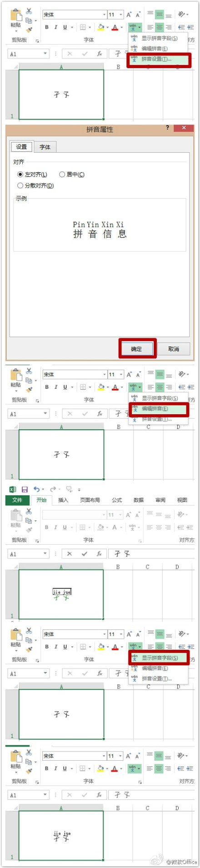
Task: Click the Excel logo icon in the title bar
Action: (13, 489)
